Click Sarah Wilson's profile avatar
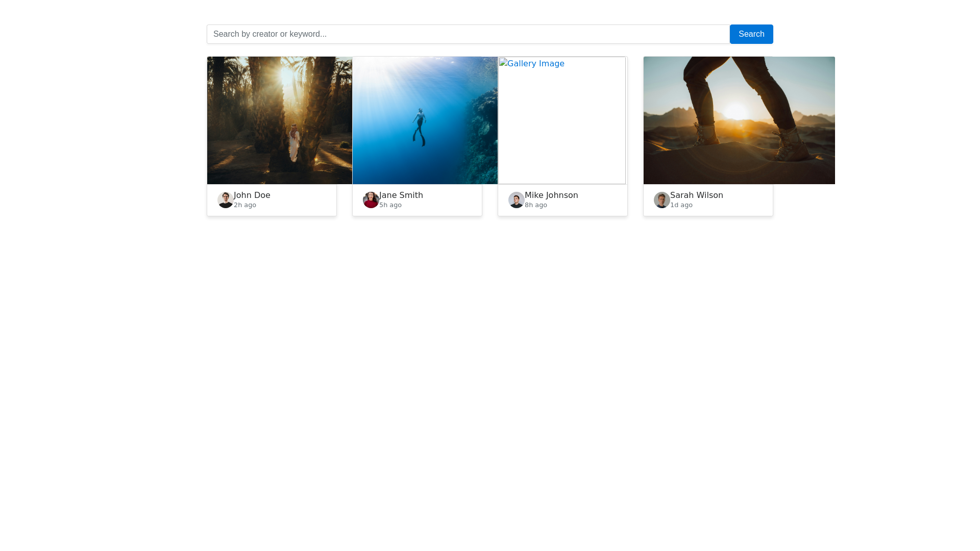 661,200
